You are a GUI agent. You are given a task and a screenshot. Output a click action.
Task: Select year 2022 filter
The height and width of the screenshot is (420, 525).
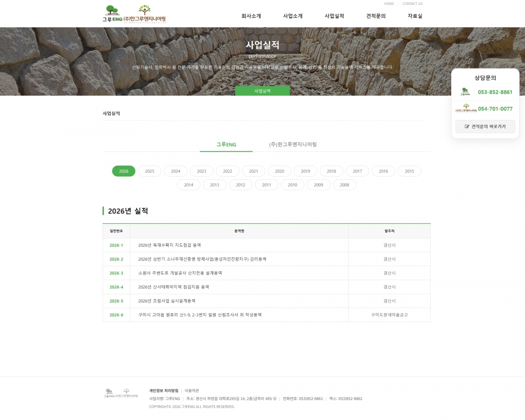click(x=227, y=171)
